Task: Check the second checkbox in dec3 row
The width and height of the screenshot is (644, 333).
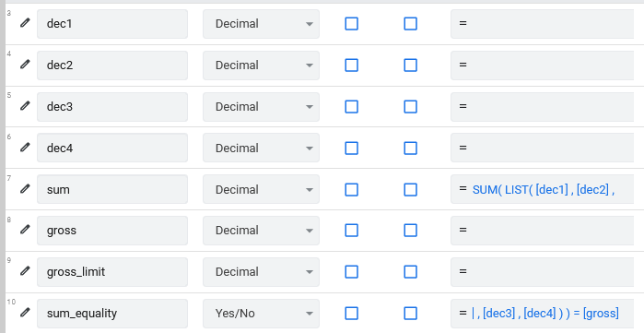Action: [410, 107]
